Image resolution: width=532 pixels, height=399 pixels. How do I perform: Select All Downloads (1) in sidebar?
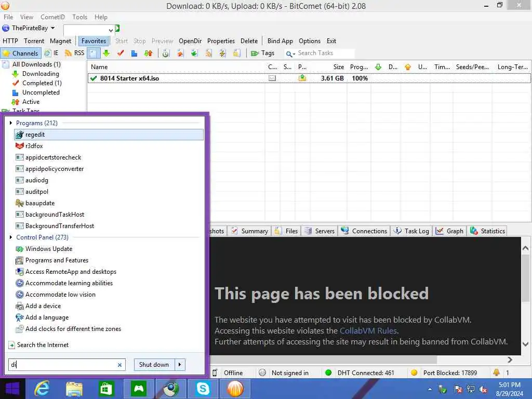(x=36, y=64)
